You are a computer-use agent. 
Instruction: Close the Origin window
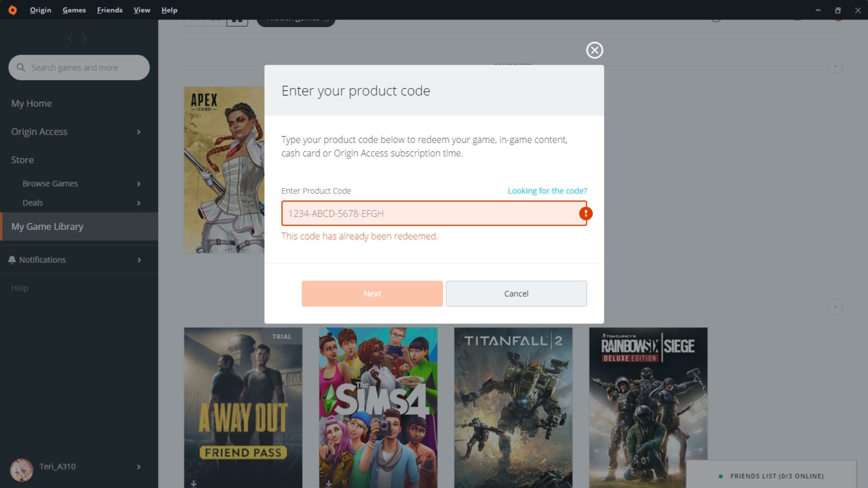858,10
